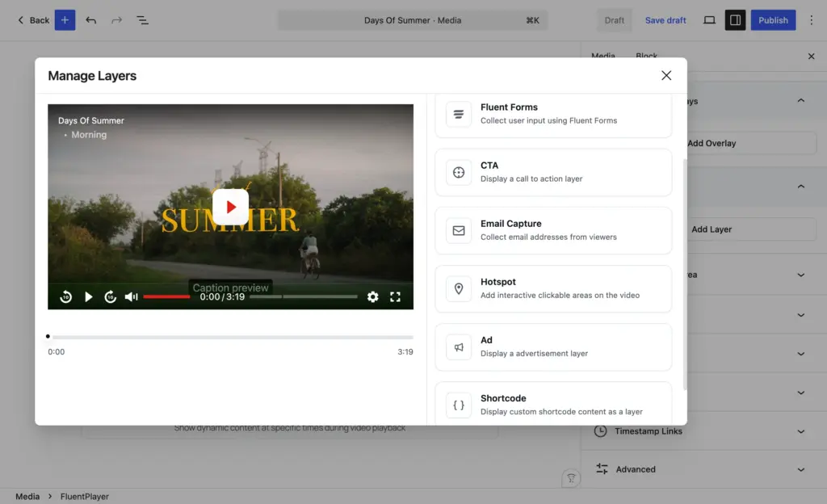
Task: Click the Fluent Forms icon
Action: pos(459,115)
